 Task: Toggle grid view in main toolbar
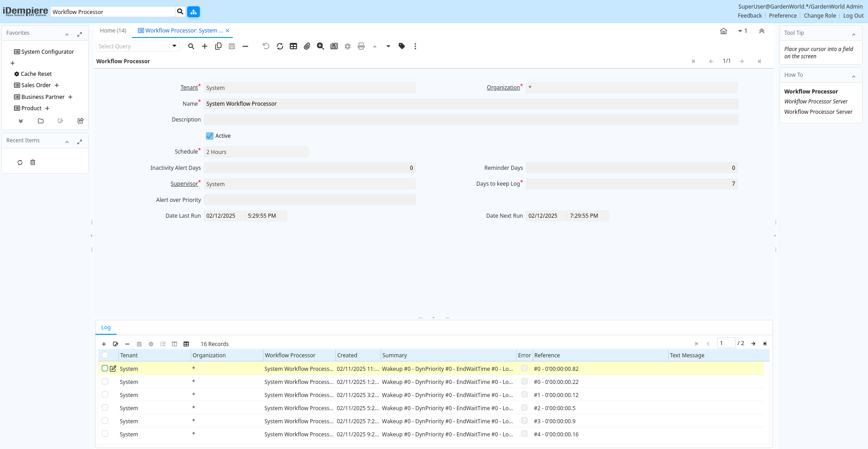click(x=293, y=46)
